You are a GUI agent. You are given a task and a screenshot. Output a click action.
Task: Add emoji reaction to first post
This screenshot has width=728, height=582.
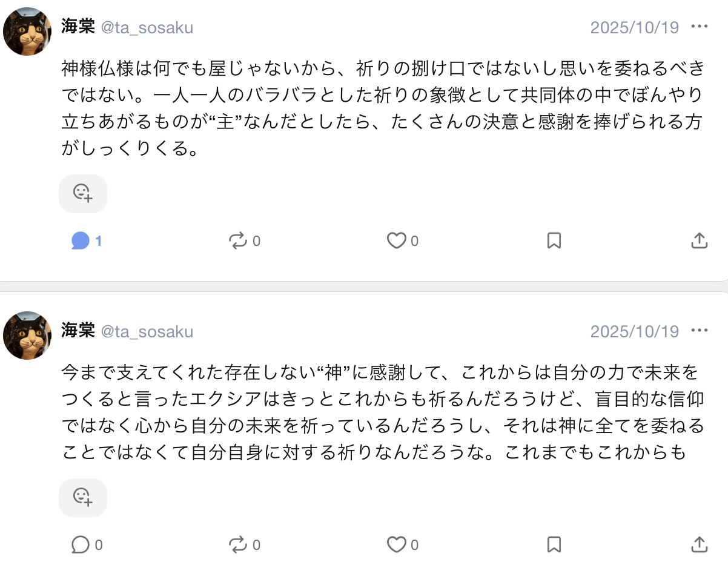pos(83,193)
